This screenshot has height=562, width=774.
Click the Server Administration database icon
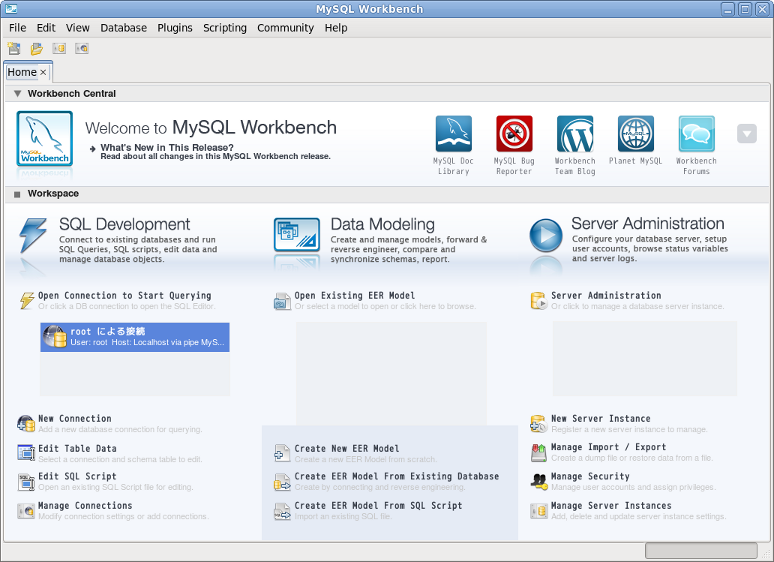pyautogui.click(x=539, y=300)
